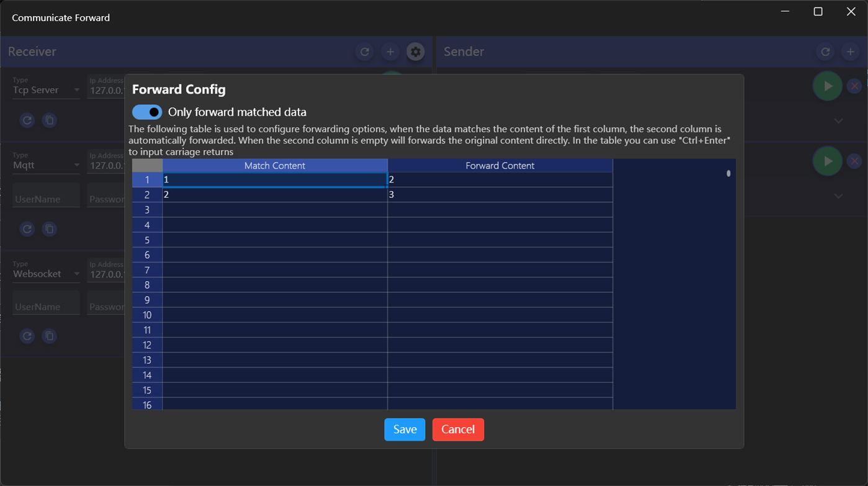
Task: Click the table vertical scrollbar thumb
Action: pos(728,173)
